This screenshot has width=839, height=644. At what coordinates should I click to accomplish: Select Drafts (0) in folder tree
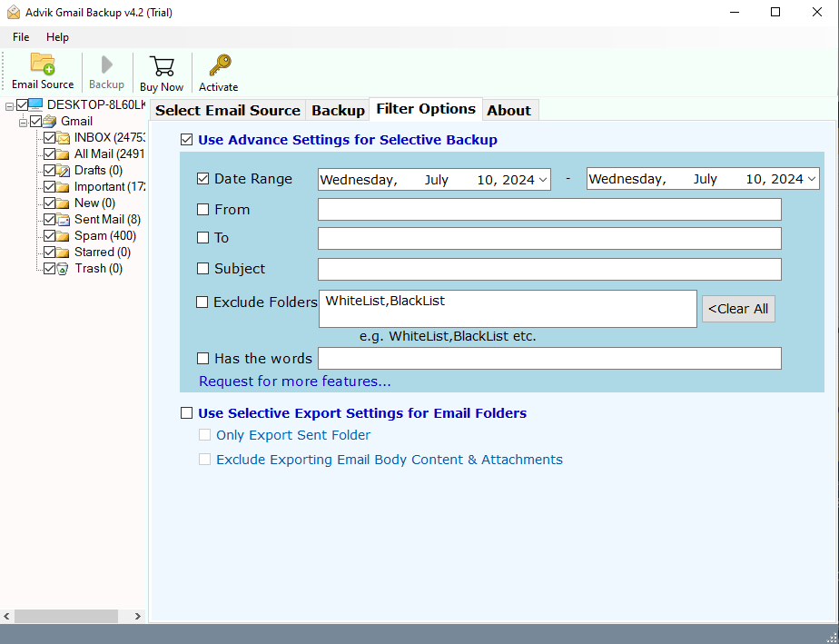coord(98,170)
